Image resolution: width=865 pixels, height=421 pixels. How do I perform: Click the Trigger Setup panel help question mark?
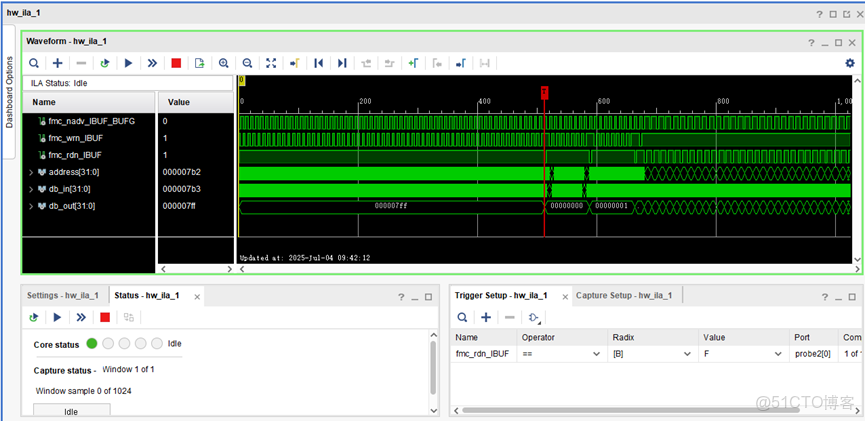pyautogui.click(x=824, y=297)
